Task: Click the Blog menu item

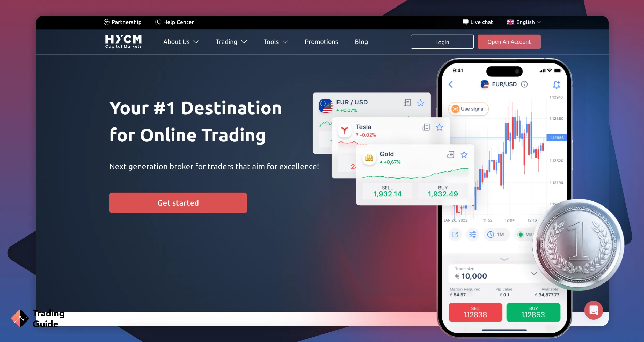Action: tap(362, 41)
